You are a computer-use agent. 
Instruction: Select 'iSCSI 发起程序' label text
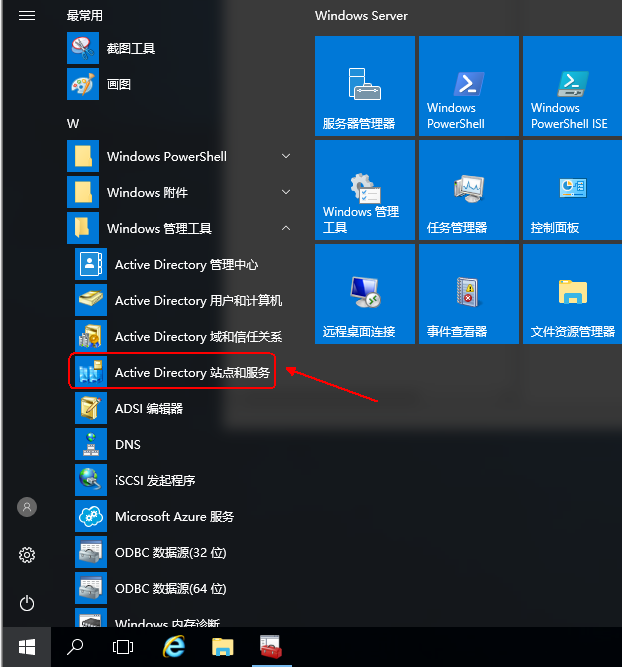tap(155, 481)
